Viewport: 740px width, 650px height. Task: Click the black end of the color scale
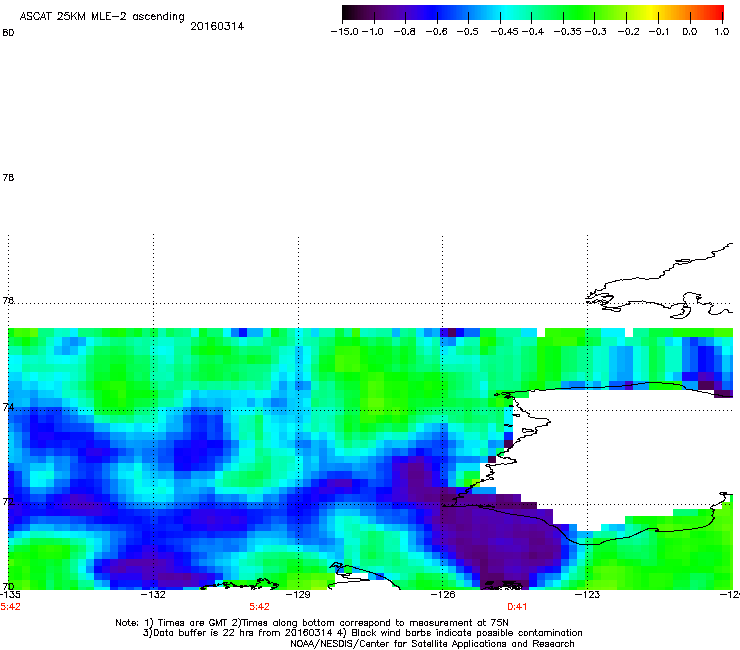pos(348,13)
